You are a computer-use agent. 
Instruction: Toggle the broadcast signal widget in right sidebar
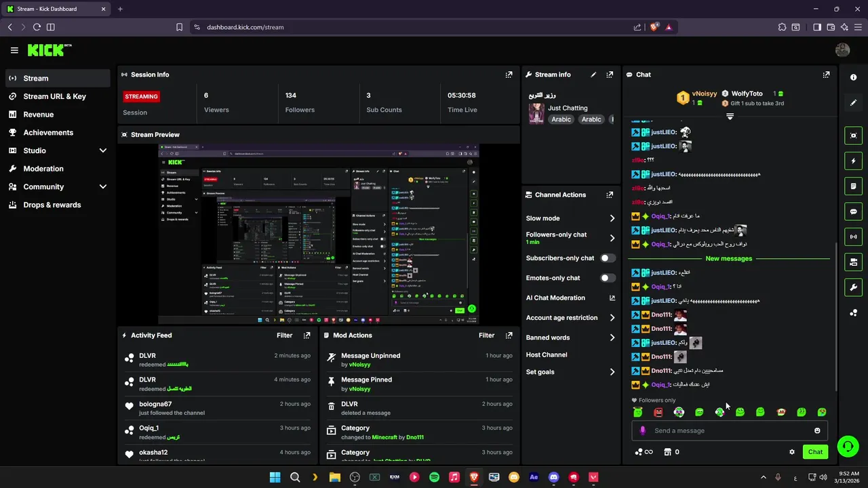click(854, 237)
